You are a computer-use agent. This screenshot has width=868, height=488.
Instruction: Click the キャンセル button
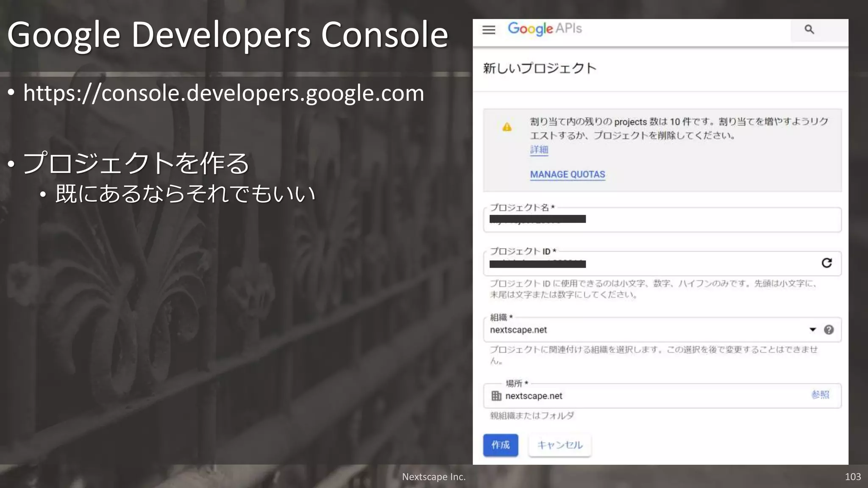(x=560, y=445)
